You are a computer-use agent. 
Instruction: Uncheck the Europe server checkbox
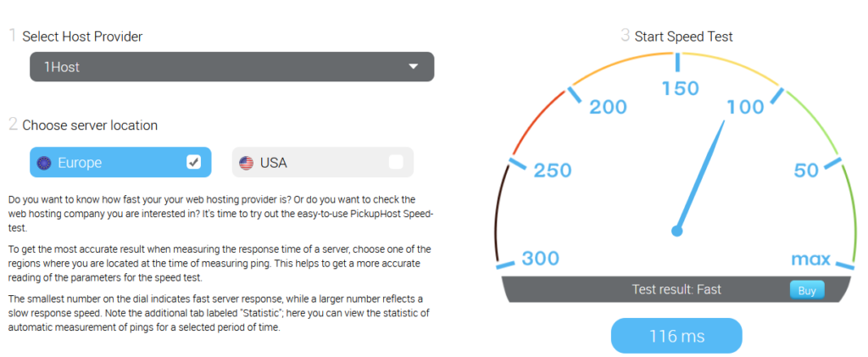coord(194,162)
